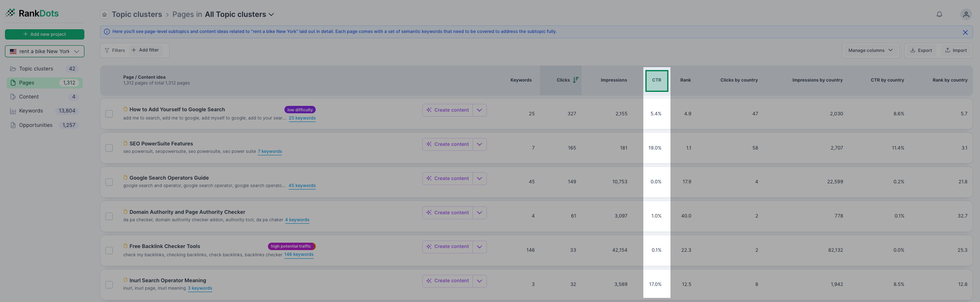This screenshot has width=980, height=302.
Task: Click the Export button
Action: coord(921,50)
